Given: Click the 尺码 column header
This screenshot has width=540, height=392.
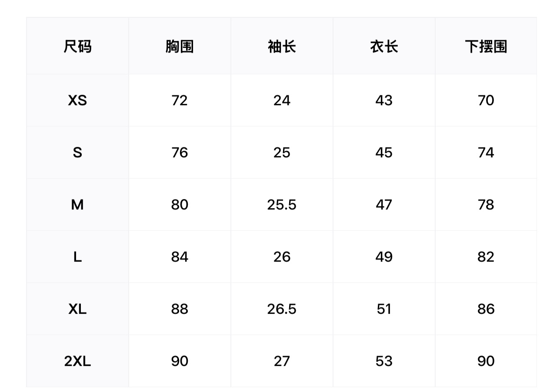Looking at the screenshot, I should click(x=77, y=46).
